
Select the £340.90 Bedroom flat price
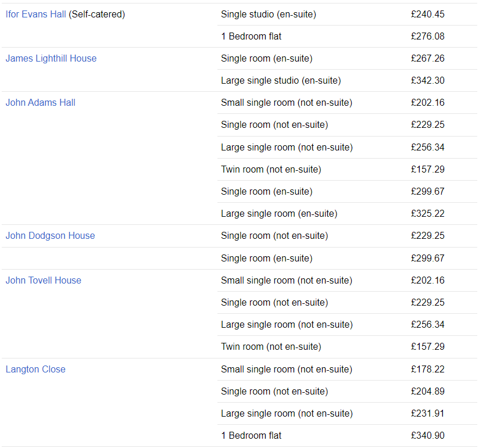pyautogui.click(x=428, y=435)
